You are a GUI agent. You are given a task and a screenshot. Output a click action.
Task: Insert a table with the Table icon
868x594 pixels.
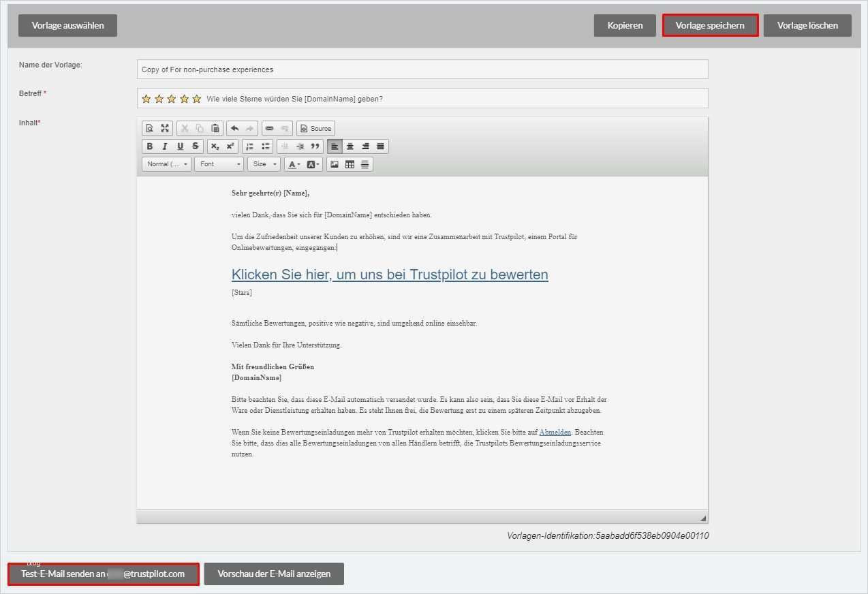350,164
